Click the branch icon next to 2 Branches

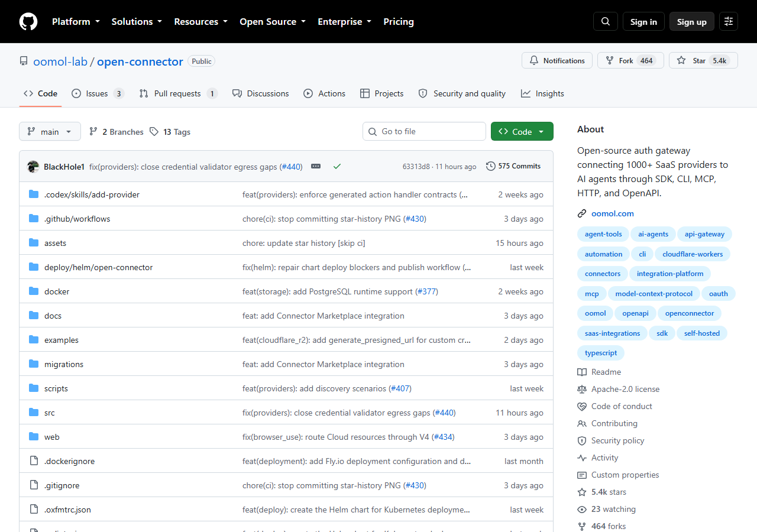(93, 132)
